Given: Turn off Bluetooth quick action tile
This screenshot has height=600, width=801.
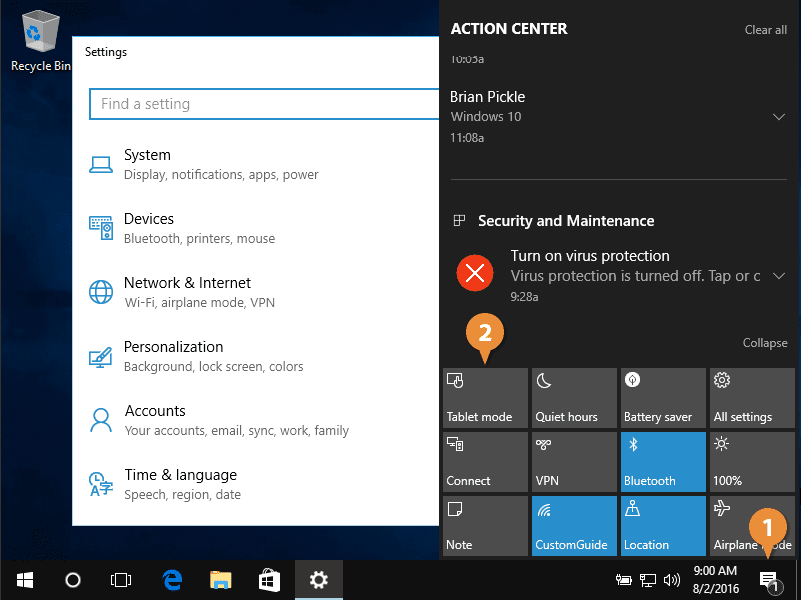Looking at the screenshot, I should coord(663,462).
